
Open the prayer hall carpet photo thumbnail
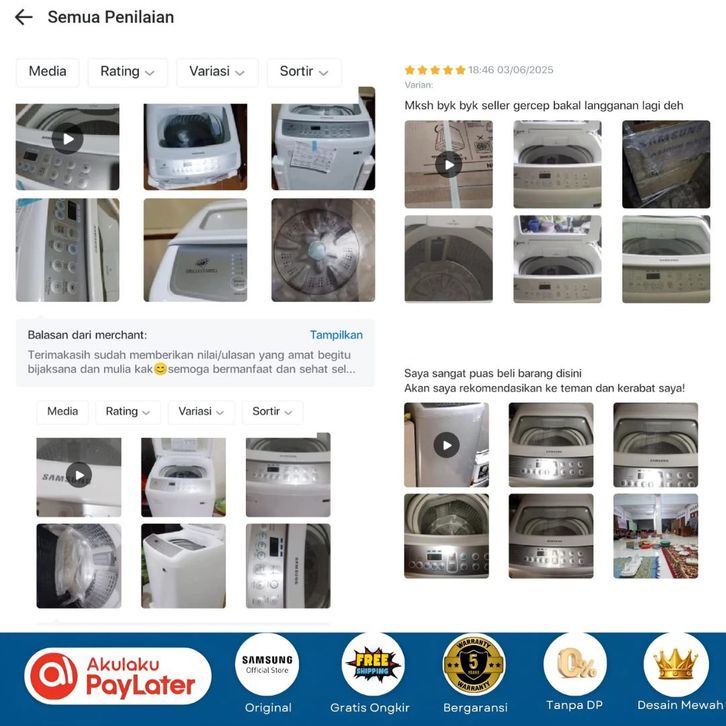(656, 536)
